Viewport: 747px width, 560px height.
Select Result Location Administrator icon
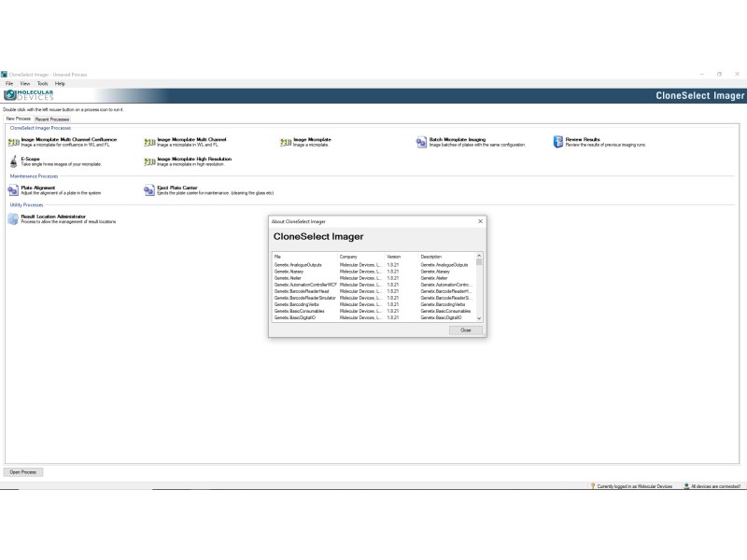pyautogui.click(x=13, y=219)
